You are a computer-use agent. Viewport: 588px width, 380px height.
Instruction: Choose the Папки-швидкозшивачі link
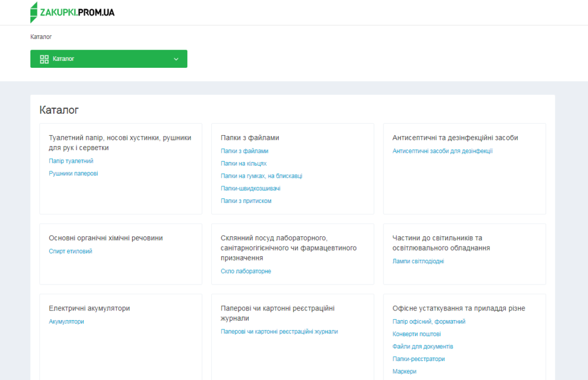(x=250, y=189)
